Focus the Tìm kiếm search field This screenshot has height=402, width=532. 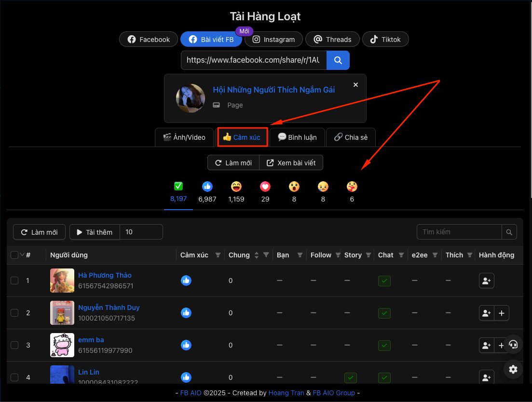[x=459, y=232]
